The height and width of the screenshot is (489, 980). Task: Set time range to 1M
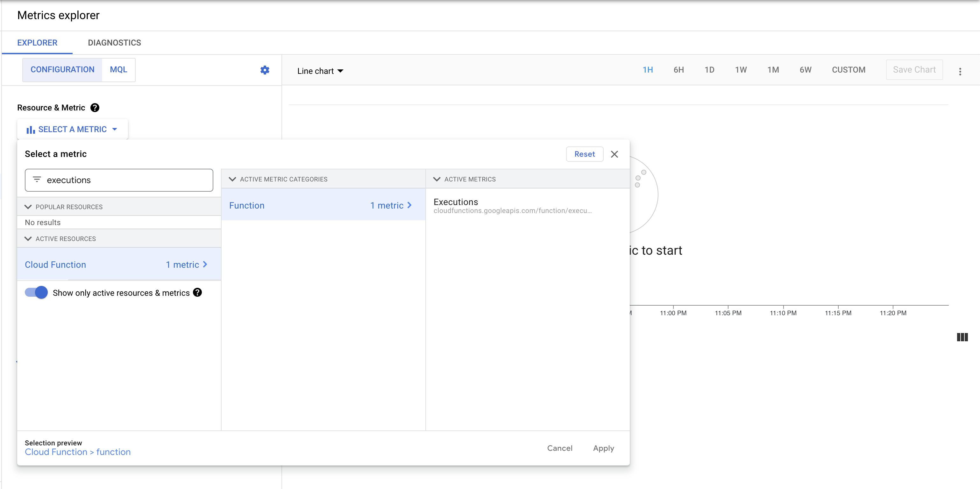coord(773,70)
